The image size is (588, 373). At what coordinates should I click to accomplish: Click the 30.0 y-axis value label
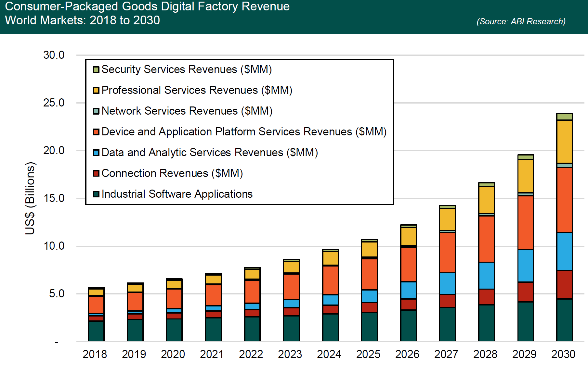[54, 55]
